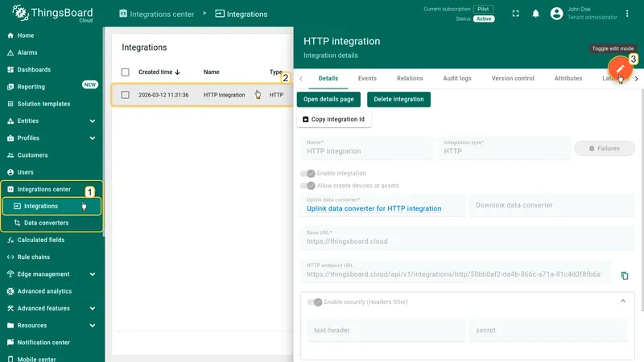Open the notifications bell

(535, 14)
